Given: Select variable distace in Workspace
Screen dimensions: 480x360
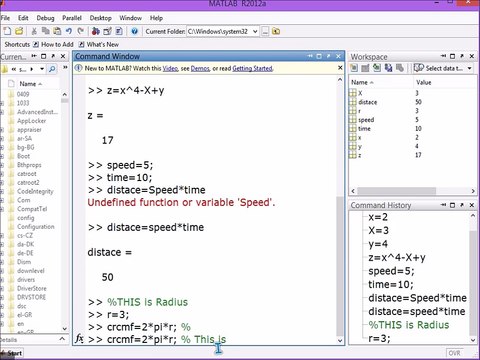Looking at the screenshot, I should pos(367,102).
